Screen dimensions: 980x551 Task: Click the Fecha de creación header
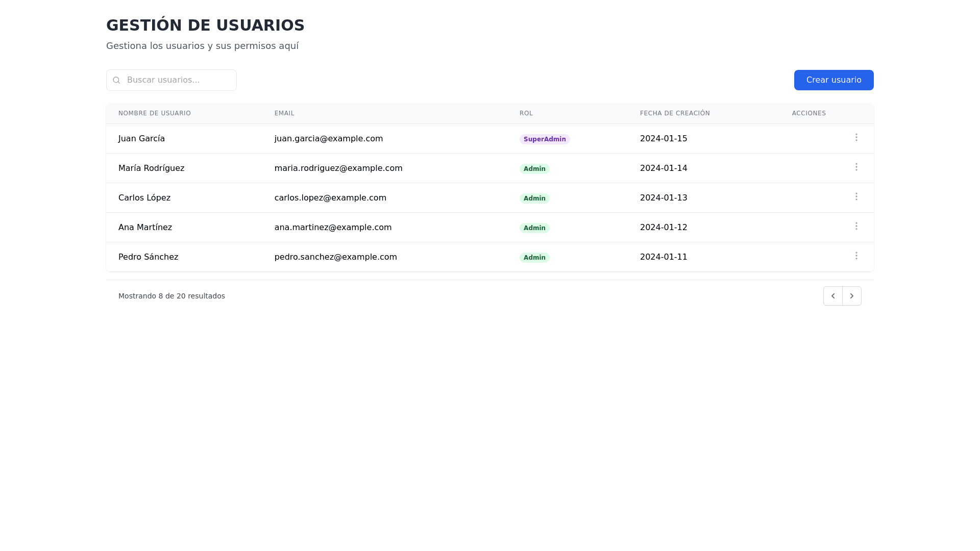pos(675,113)
